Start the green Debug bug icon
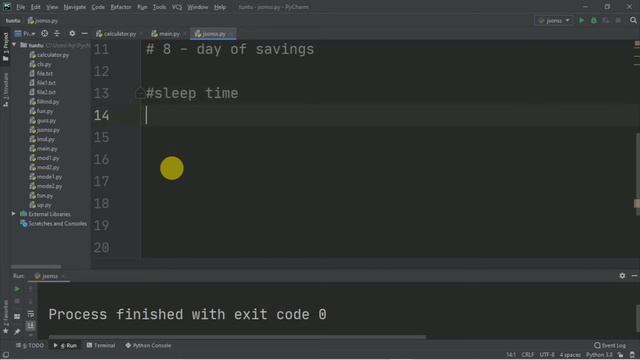This screenshot has height=360, width=640. tap(594, 20)
